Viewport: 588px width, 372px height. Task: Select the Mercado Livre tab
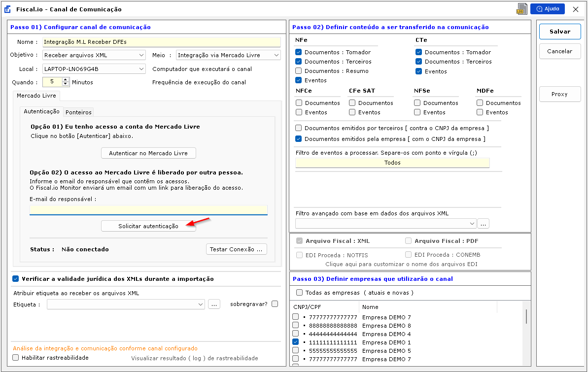click(x=36, y=95)
